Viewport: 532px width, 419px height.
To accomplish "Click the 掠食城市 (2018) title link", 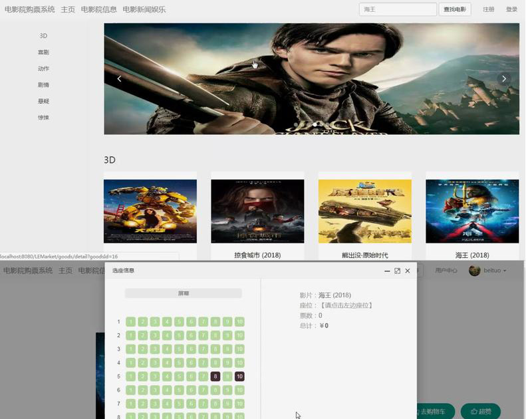I will coord(257,255).
